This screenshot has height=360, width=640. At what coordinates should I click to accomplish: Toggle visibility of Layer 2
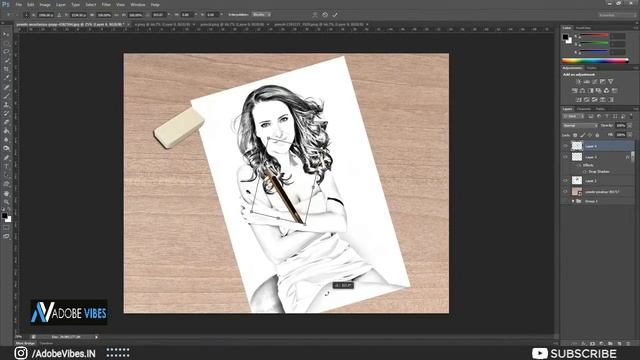point(566,180)
